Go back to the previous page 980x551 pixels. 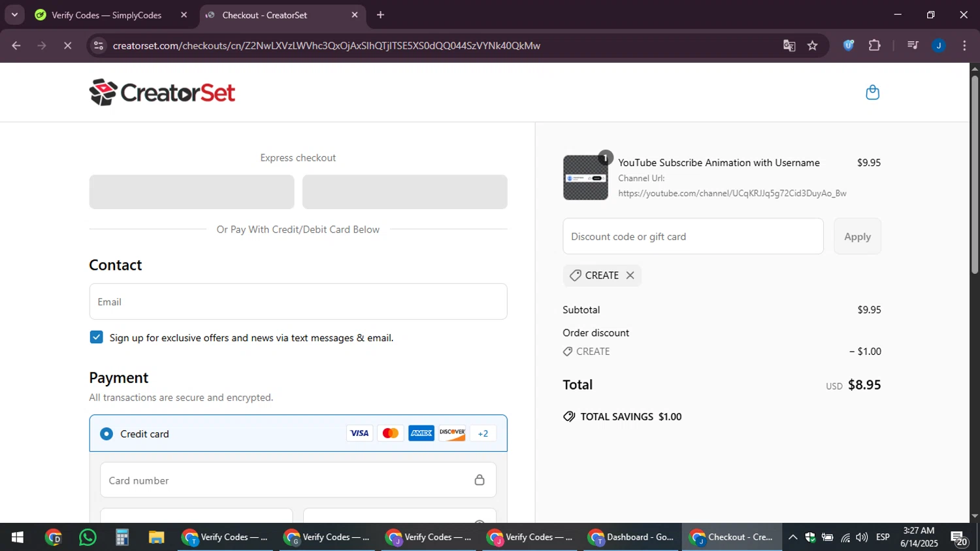click(16, 46)
